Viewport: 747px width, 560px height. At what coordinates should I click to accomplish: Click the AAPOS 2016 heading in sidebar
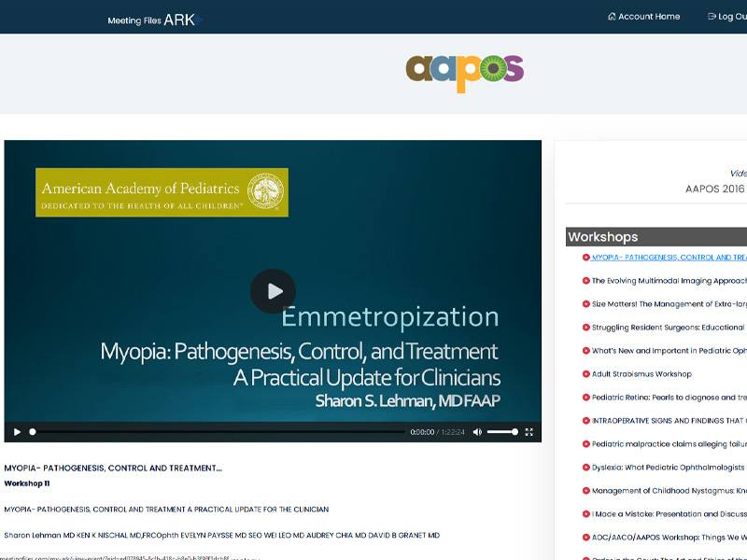pos(715,189)
